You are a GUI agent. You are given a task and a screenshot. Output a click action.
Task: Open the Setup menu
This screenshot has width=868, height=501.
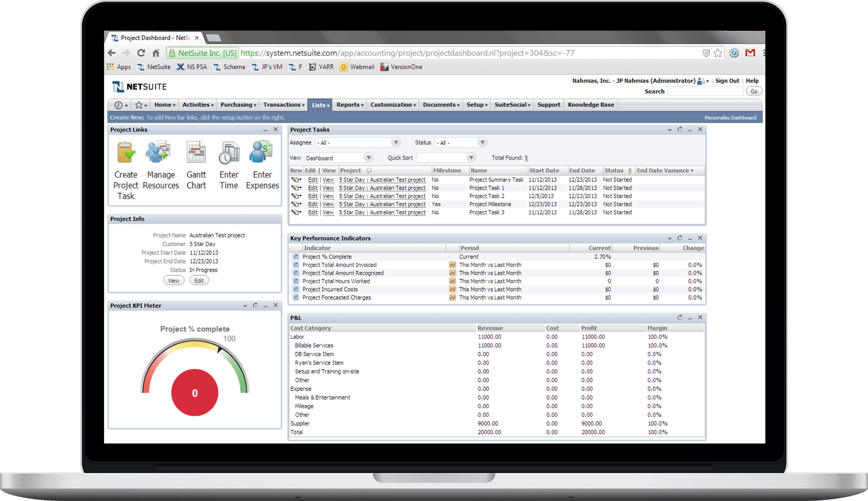point(477,105)
